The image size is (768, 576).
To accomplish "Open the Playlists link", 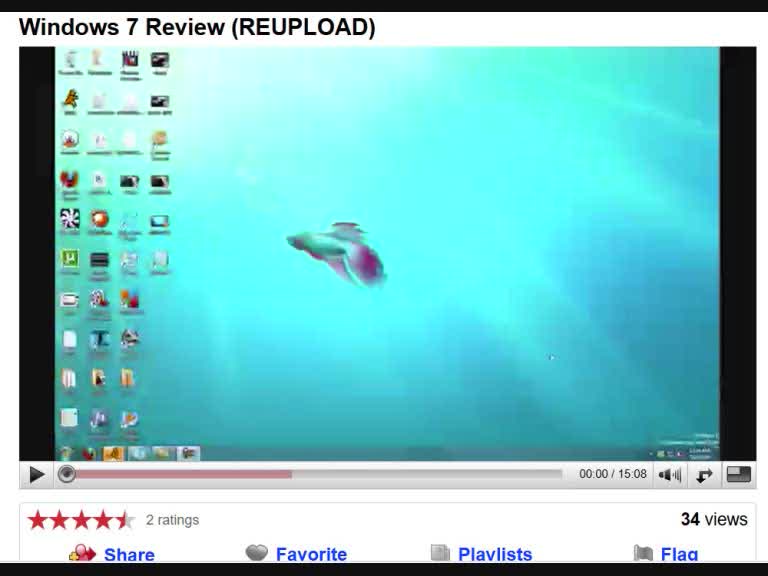I will [495, 554].
